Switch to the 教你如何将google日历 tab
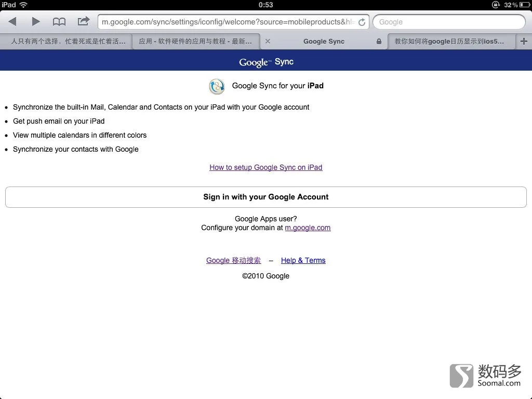Screen dimensions: 532x399 tap(451, 42)
